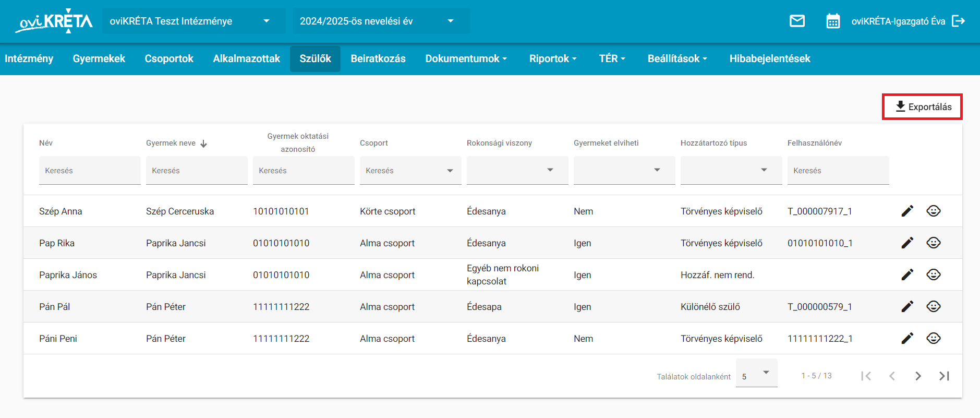The height and width of the screenshot is (418, 980).
Task: Select the Szülők tab
Action: 315,58
